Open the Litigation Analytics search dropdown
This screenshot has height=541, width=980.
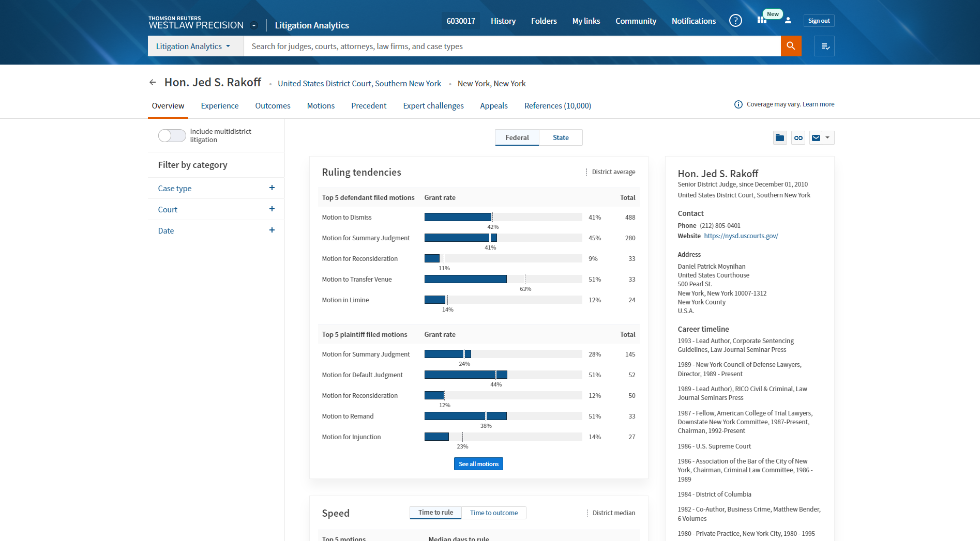pyautogui.click(x=195, y=46)
